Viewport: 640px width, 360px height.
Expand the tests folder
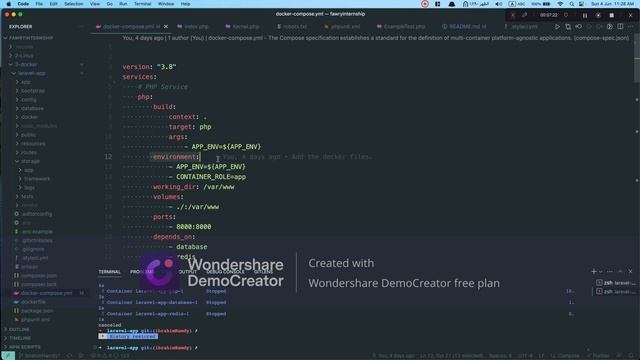point(27,197)
